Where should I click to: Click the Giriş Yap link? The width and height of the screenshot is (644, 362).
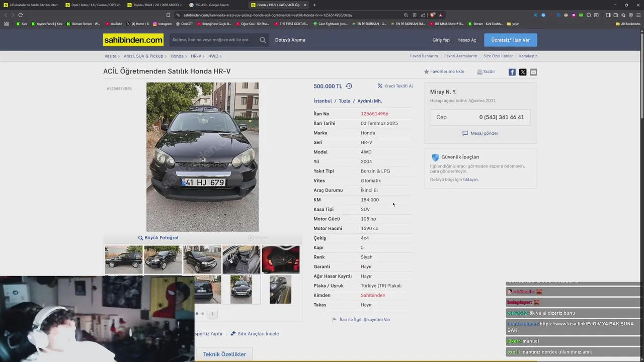click(441, 40)
